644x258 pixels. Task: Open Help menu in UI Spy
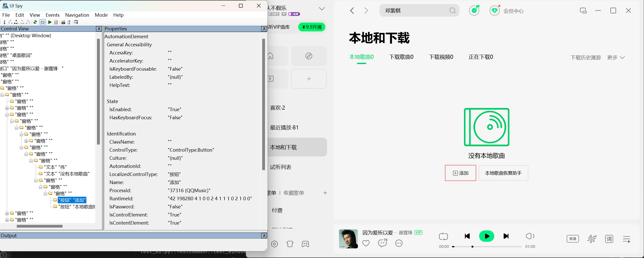[118, 15]
